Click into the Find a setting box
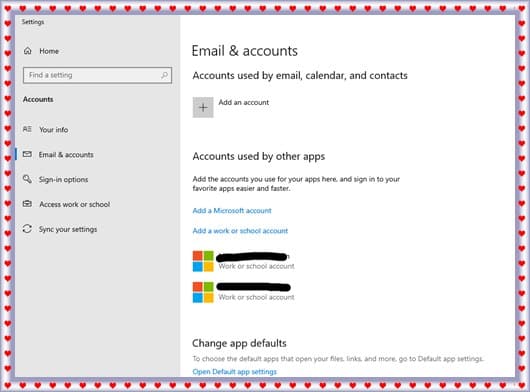This screenshot has width=530, height=392. 97,75
